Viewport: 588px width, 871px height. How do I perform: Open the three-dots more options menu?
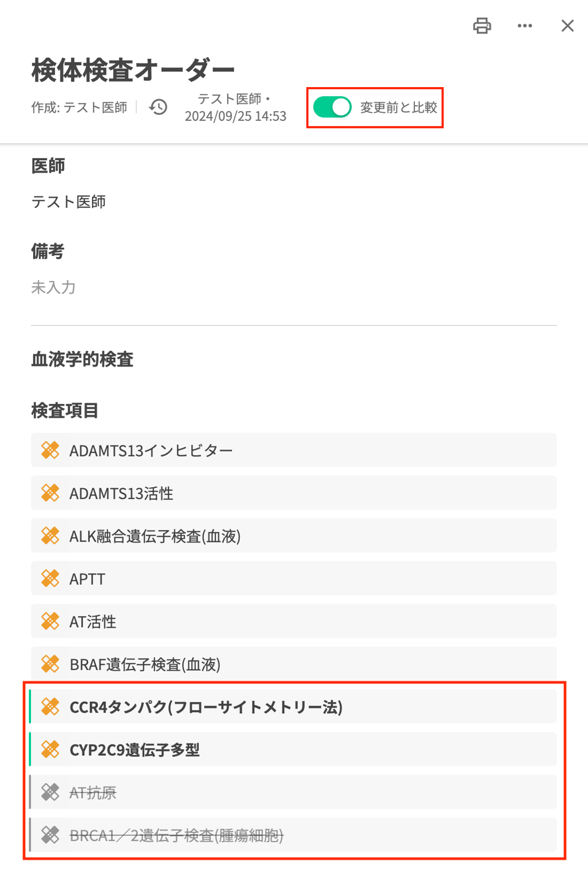[x=525, y=26]
